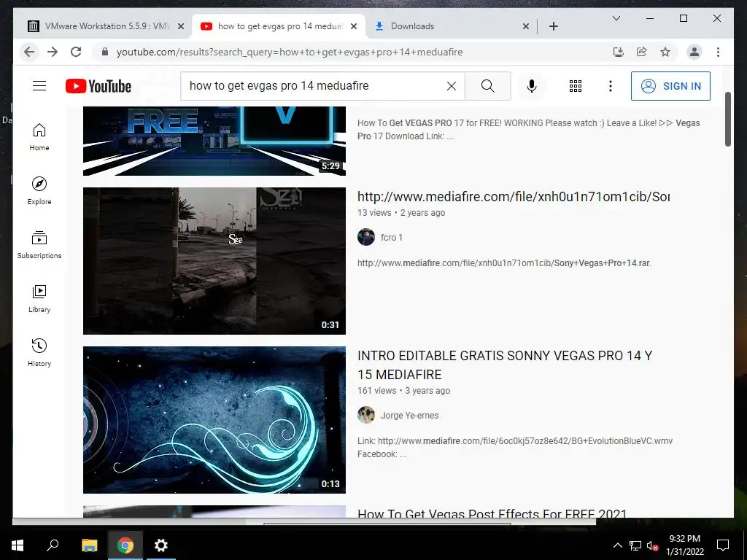Open the 0:13 blue swirl intro thumbnail
Image resolution: width=747 pixels, height=560 pixels.
click(x=214, y=419)
